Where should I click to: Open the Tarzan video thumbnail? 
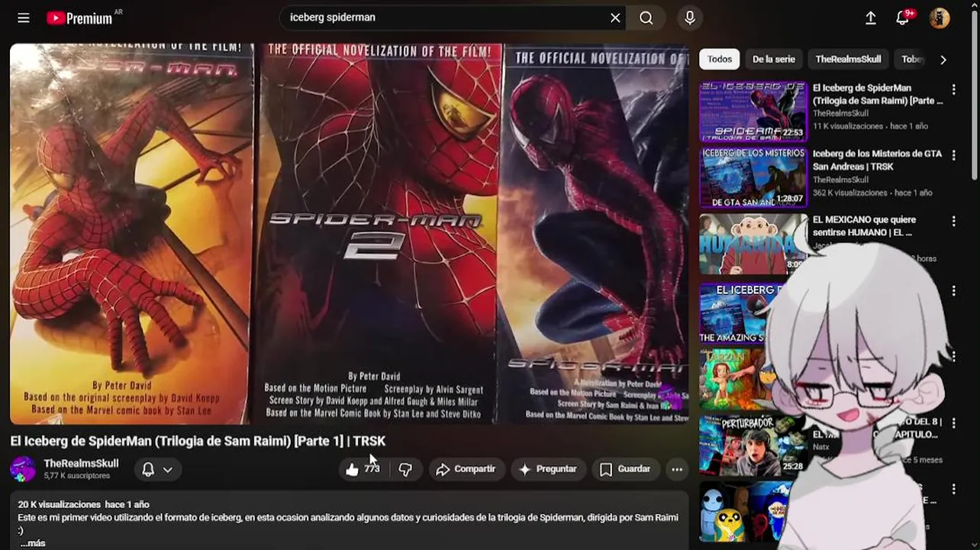[737, 379]
